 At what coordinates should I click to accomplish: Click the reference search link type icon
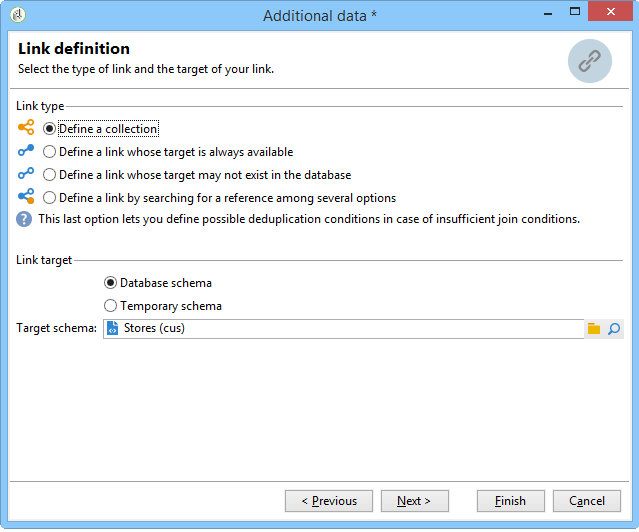point(26,196)
